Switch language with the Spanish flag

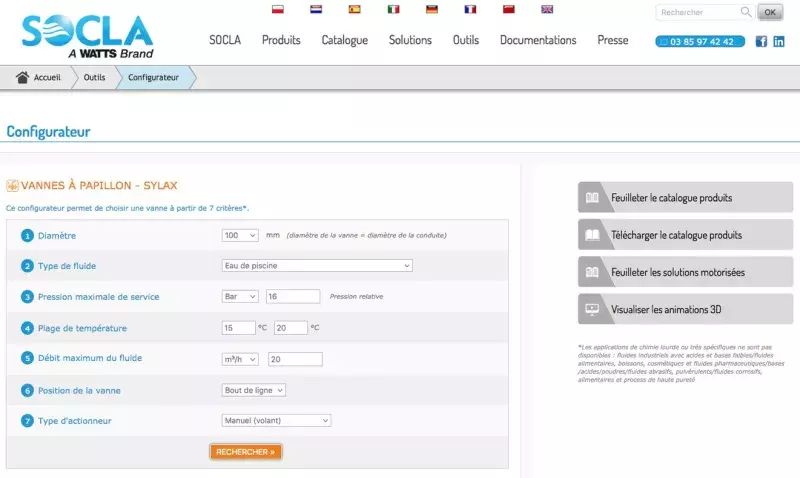coord(354,9)
